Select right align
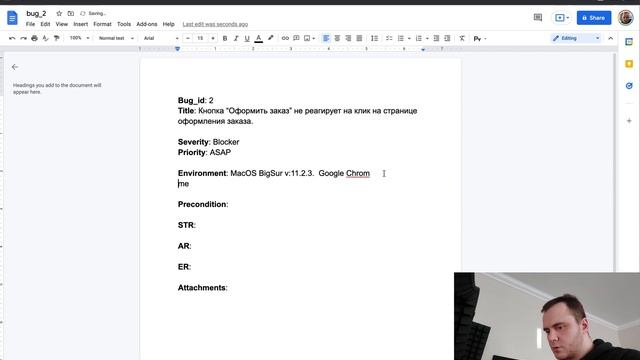The image size is (640, 360). point(348,38)
